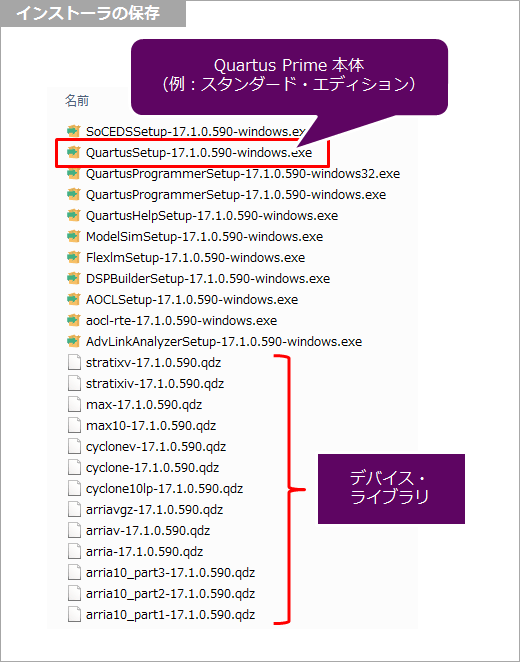Select FlexlmSetup-17.1.0.590-windows.exe file name
The height and width of the screenshot is (662, 520).
195,258
